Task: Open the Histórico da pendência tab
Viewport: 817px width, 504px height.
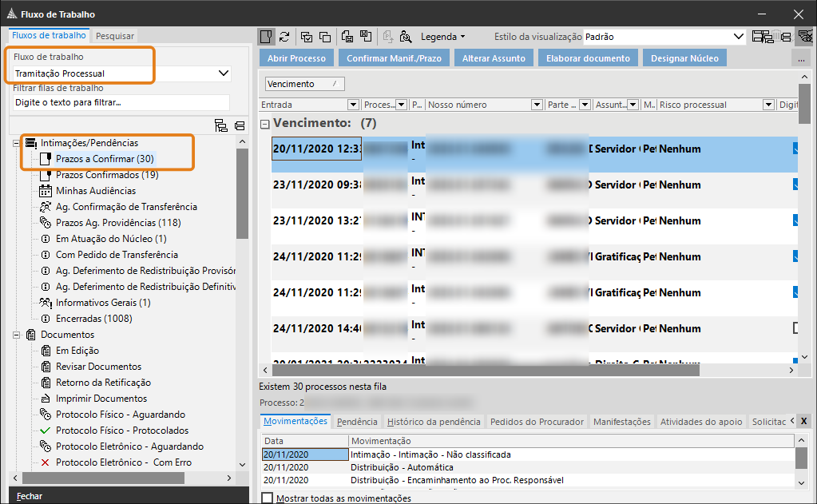Action: (x=434, y=422)
